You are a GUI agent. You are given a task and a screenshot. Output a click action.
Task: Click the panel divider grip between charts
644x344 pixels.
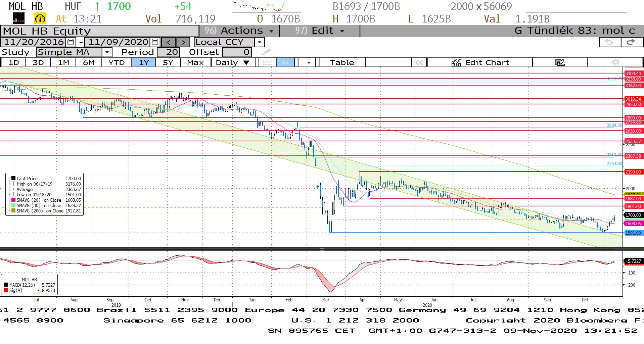[x=322, y=249]
